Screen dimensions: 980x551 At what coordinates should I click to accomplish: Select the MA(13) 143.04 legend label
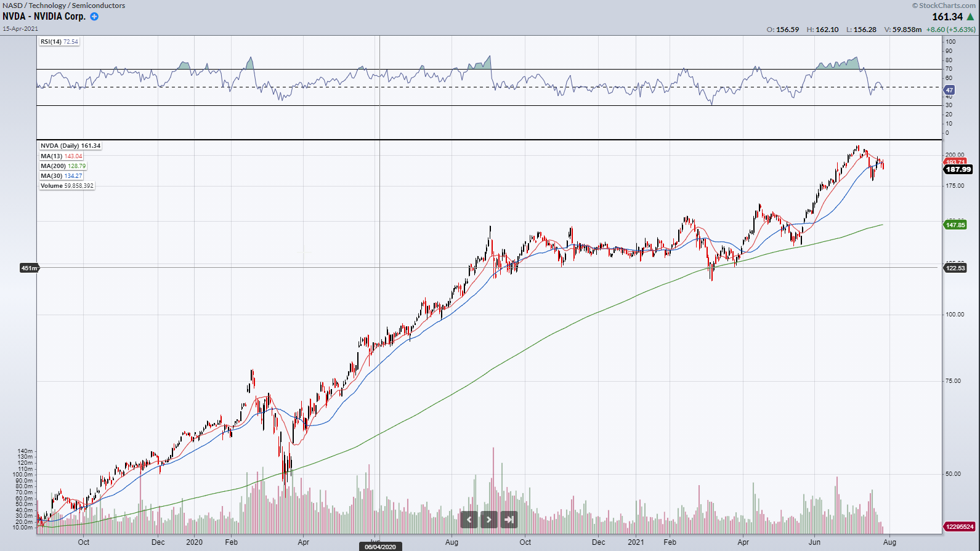click(61, 156)
